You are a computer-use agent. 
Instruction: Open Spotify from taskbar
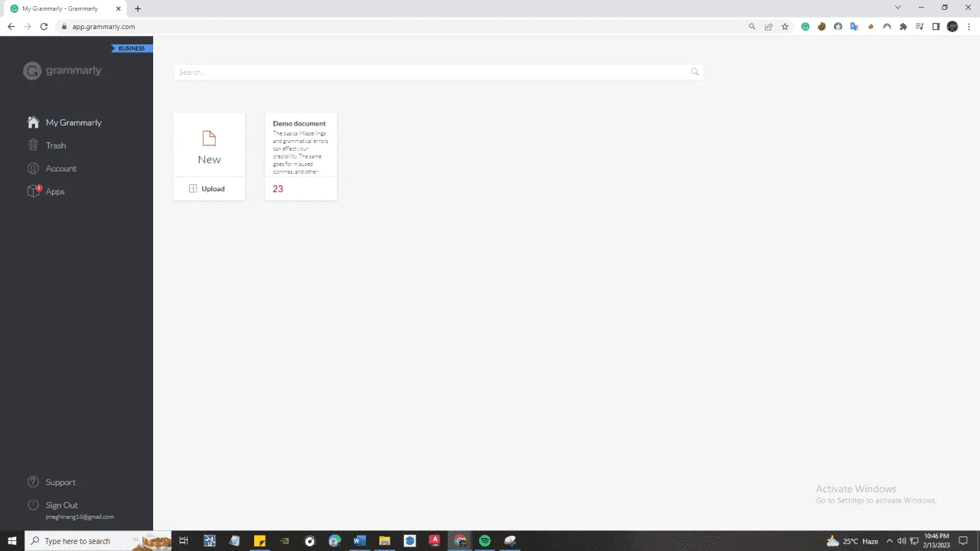click(x=485, y=541)
